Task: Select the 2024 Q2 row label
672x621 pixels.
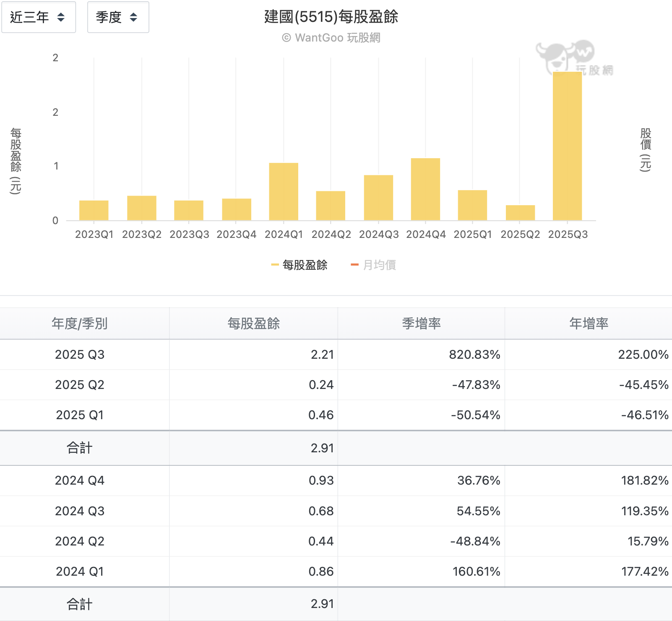Action: tap(80, 541)
